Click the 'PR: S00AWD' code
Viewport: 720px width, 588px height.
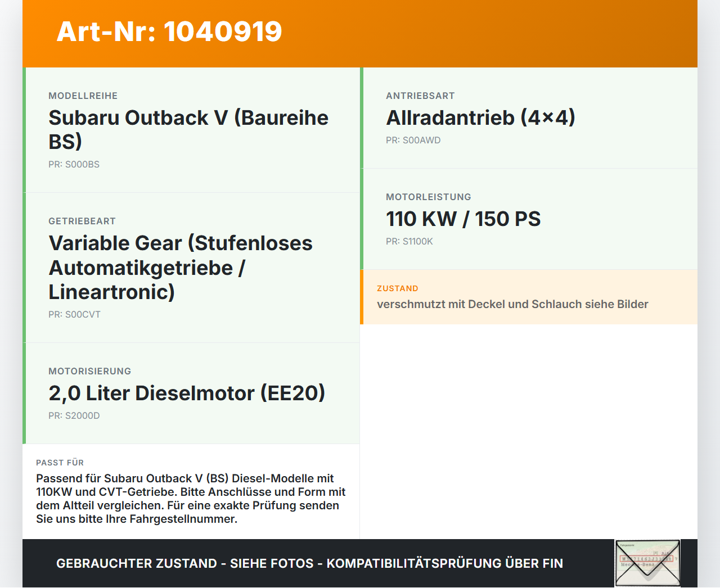pyautogui.click(x=413, y=141)
